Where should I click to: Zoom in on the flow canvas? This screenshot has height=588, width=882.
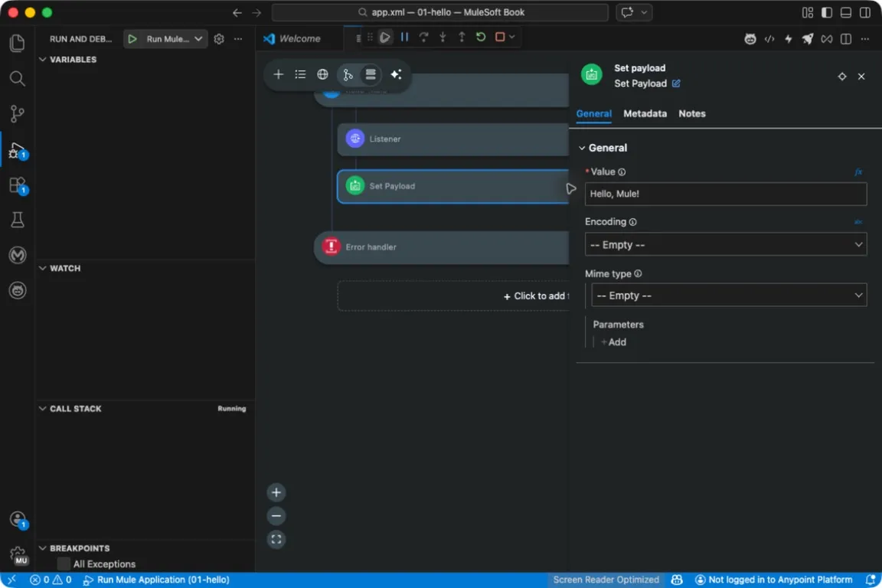tap(276, 493)
